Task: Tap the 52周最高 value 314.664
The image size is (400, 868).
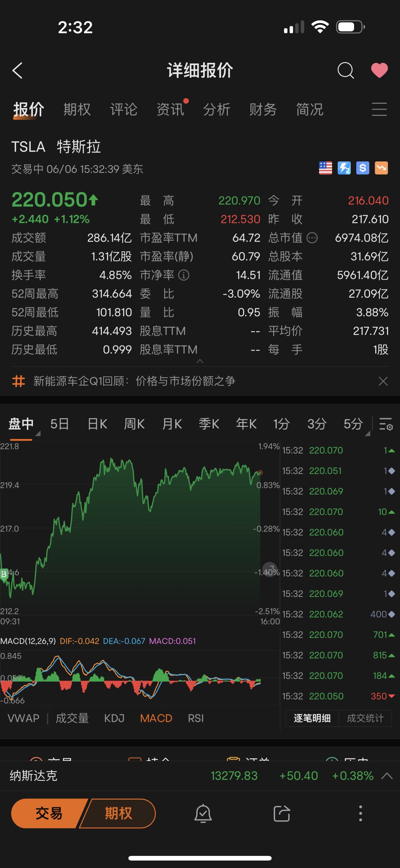Action: click(x=112, y=294)
